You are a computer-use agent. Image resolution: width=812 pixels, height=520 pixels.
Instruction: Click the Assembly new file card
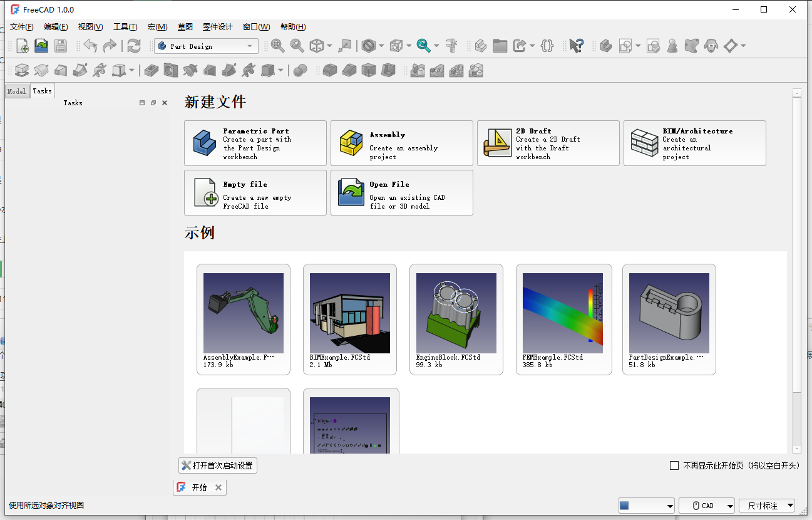point(402,143)
